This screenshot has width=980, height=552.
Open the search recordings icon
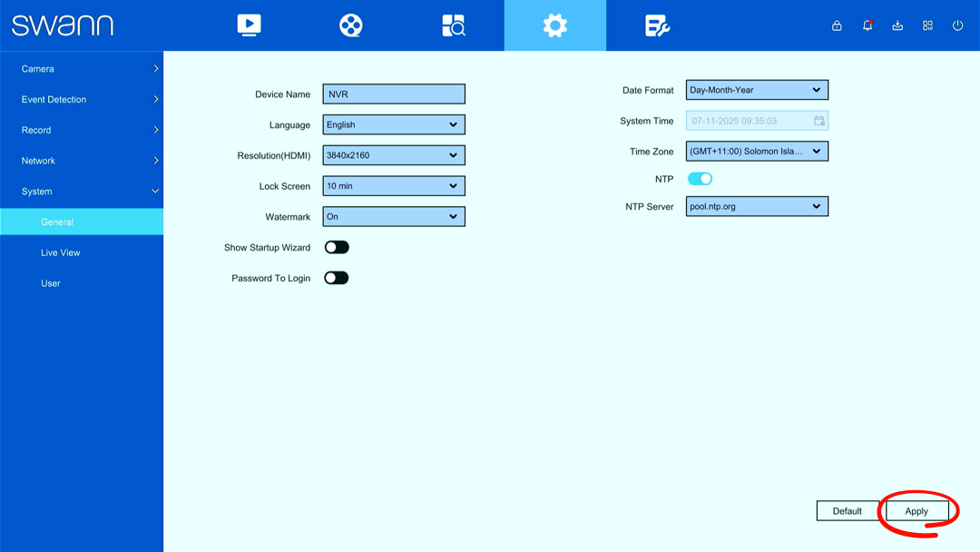click(453, 25)
